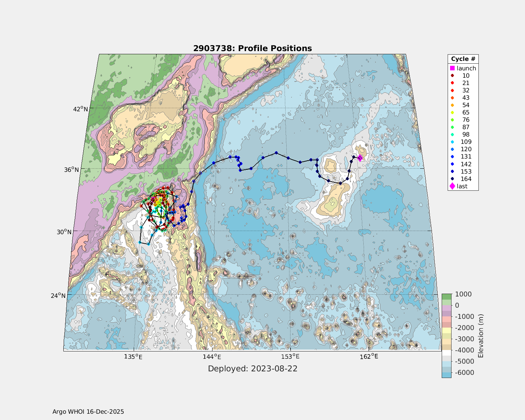Click the magenta last position diamond on map
The width and height of the screenshot is (525, 420).
click(x=360, y=158)
